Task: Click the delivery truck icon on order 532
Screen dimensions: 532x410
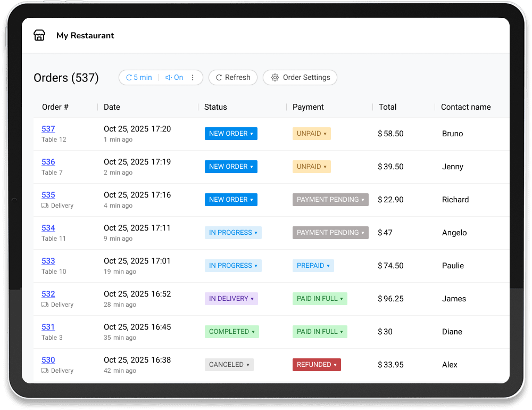Action: [x=45, y=305]
